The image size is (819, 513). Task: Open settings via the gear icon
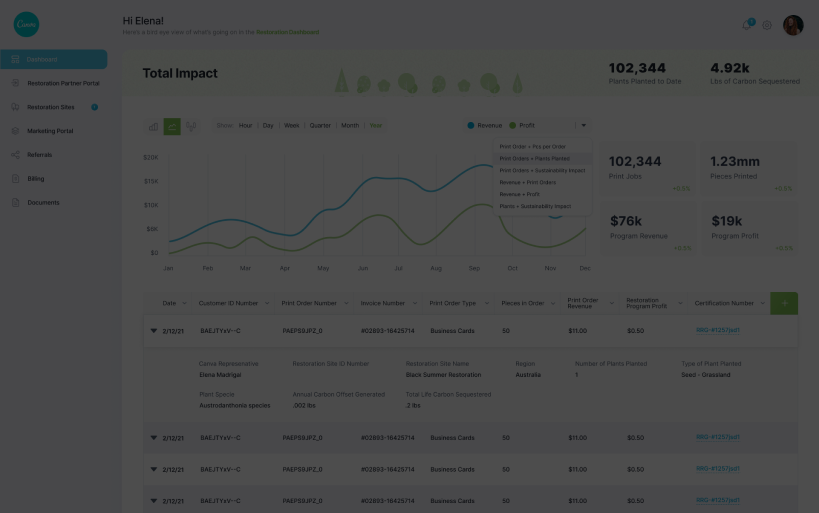(x=767, y=25)
